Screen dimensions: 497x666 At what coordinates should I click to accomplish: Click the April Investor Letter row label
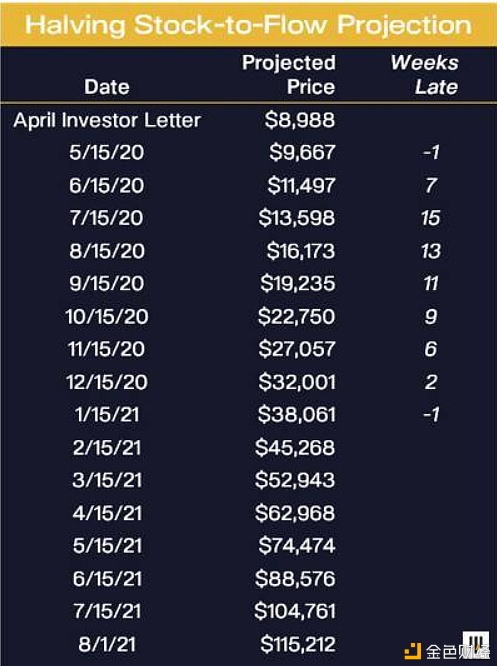point(107,120)
